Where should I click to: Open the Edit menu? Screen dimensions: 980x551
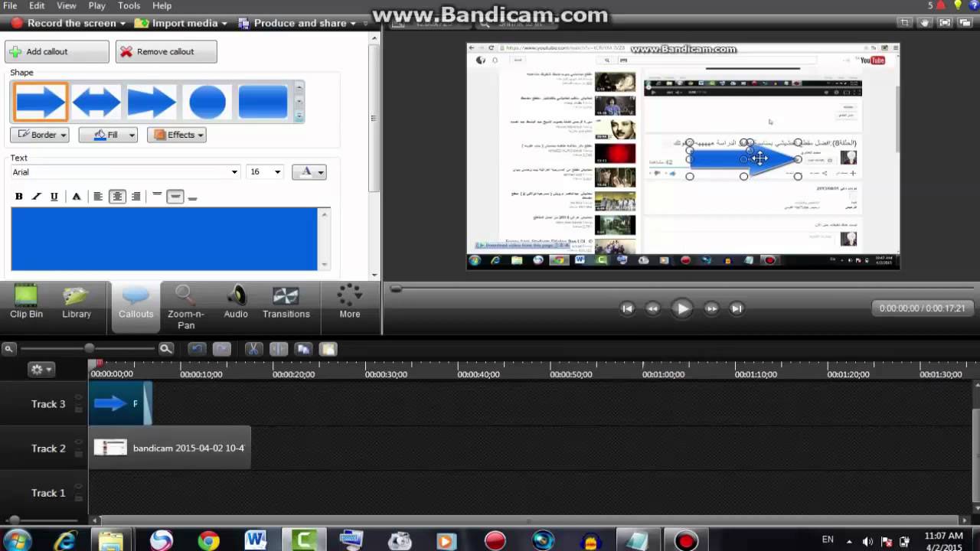[x=37, y=5]
